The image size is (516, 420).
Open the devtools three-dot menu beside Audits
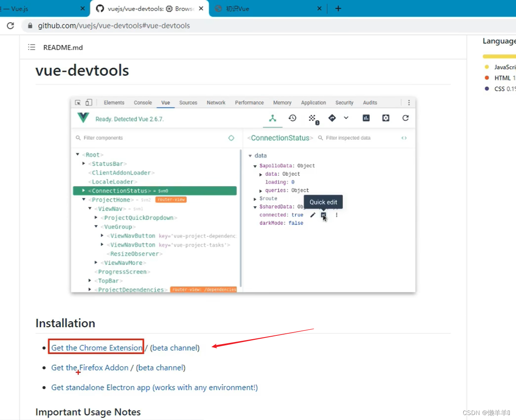click(409, 103)
